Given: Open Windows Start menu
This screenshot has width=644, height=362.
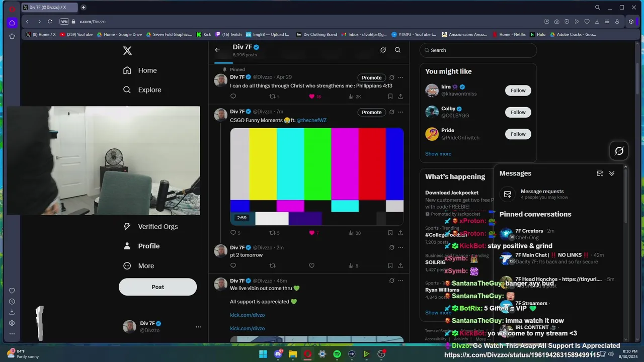Looking at the screenshot, I should 263,354.
